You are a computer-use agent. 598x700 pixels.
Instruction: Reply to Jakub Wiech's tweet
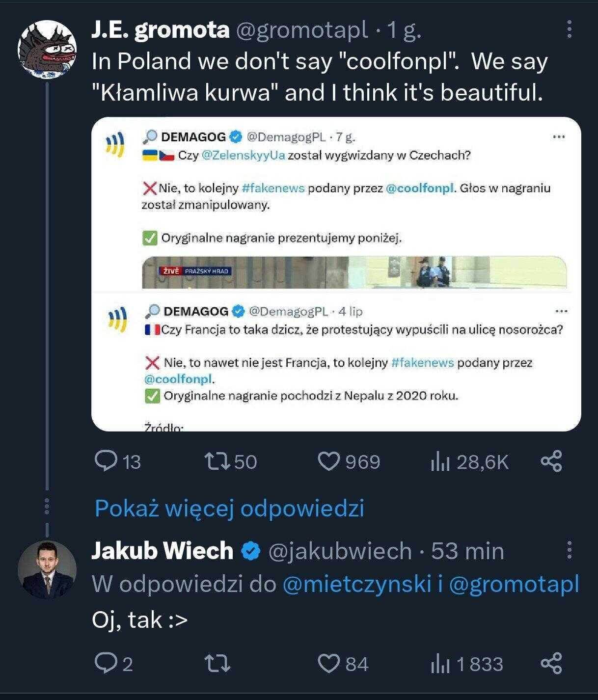(x=113, y=664)
